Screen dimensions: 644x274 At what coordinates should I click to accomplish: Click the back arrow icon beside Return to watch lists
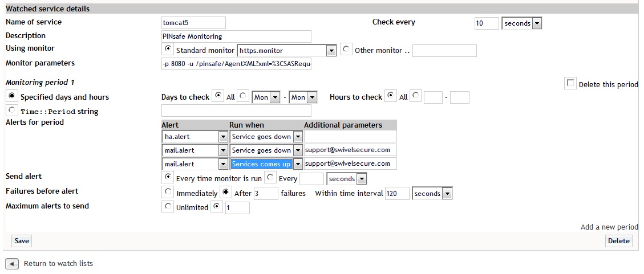pyautogui.click(x=13, y=264)
